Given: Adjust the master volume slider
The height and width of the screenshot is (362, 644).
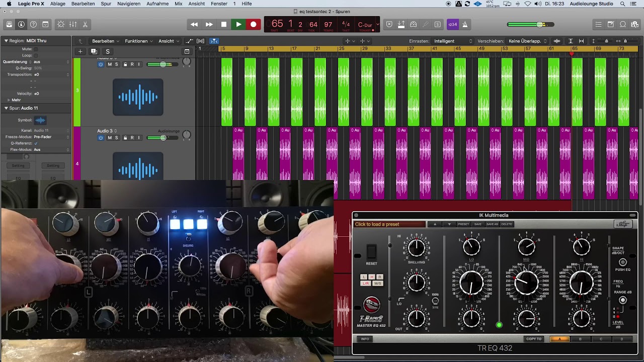Looking at the screenshot, I should pyautogui.click(x=530, y=24).
